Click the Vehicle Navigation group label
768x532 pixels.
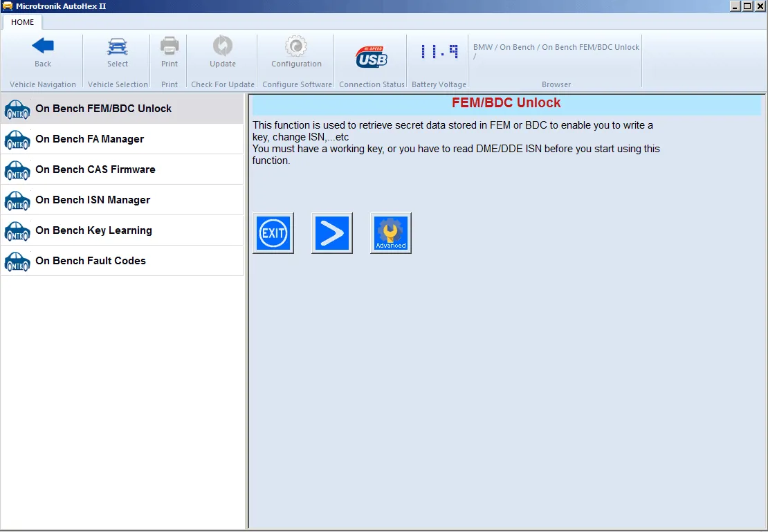pyautogui.click(x=43, y=84)
